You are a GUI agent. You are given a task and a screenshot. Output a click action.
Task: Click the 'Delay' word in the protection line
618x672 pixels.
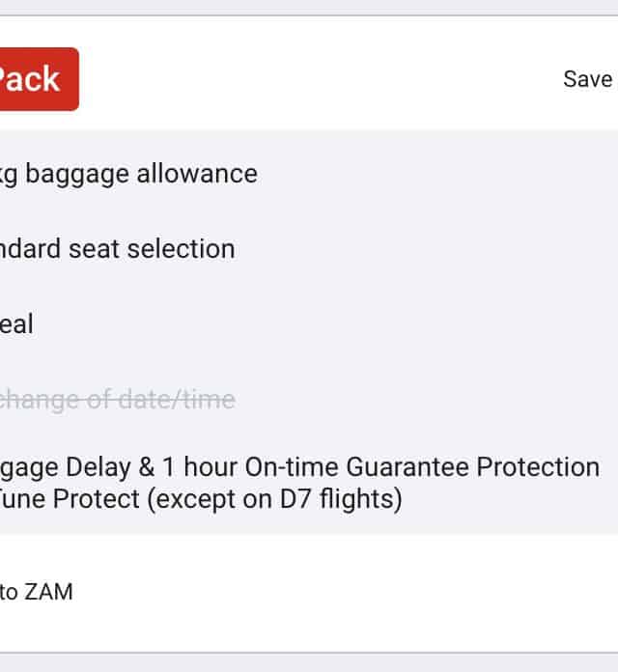click(107, 467)
